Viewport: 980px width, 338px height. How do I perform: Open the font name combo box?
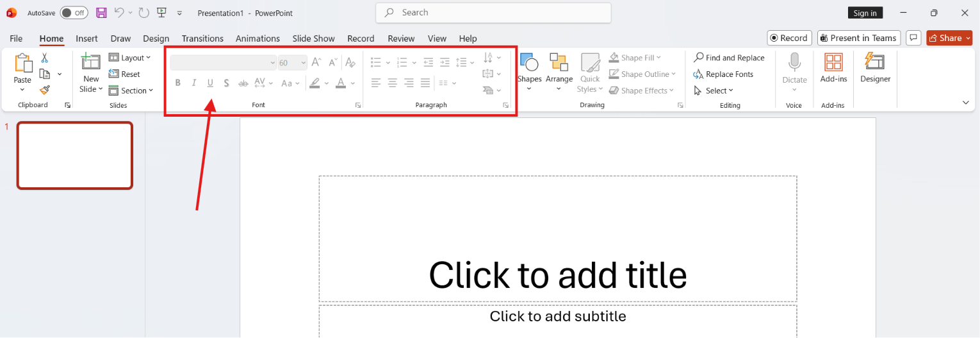[223, 62]
